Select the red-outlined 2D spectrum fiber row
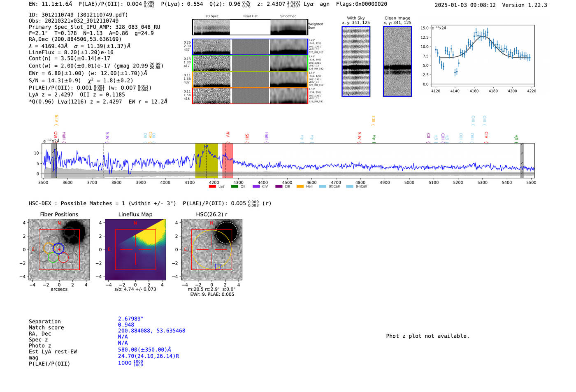The width and height of the screenshot is (576, 392). [x=250, y=95]
